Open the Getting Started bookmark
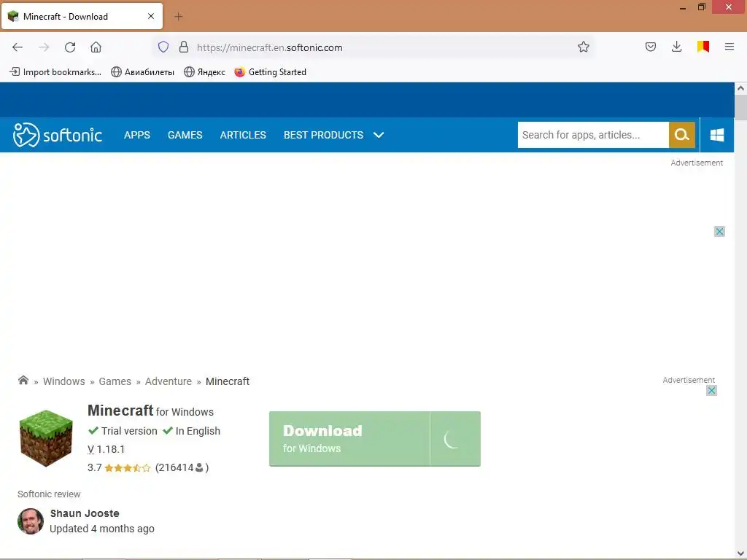 coord(270,72)
